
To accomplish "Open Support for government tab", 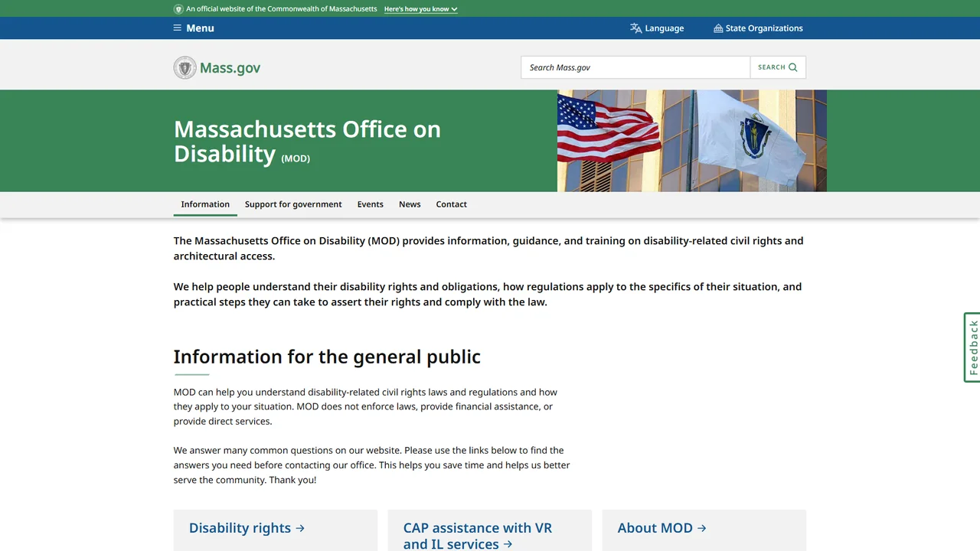I will (293, 204).
